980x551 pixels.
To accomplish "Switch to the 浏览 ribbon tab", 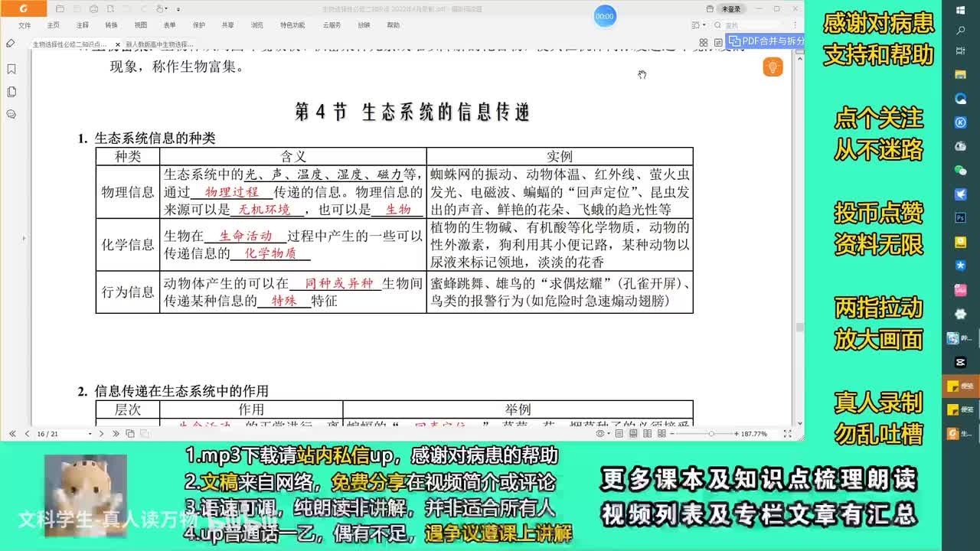I will coord(256,25).
